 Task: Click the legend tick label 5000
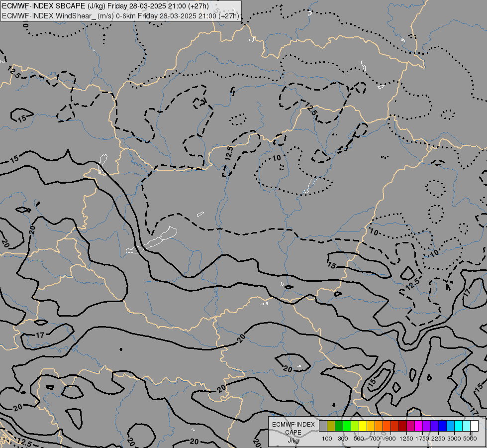tap(470, 439)
